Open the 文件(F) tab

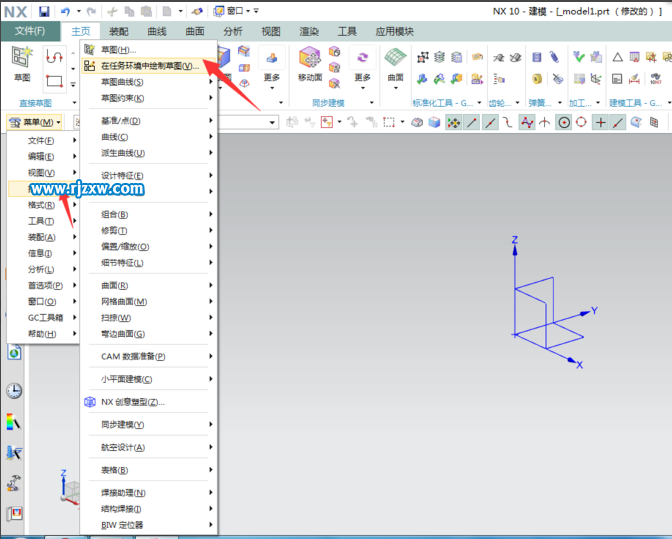pyautogui.click(x=30, y=31)
